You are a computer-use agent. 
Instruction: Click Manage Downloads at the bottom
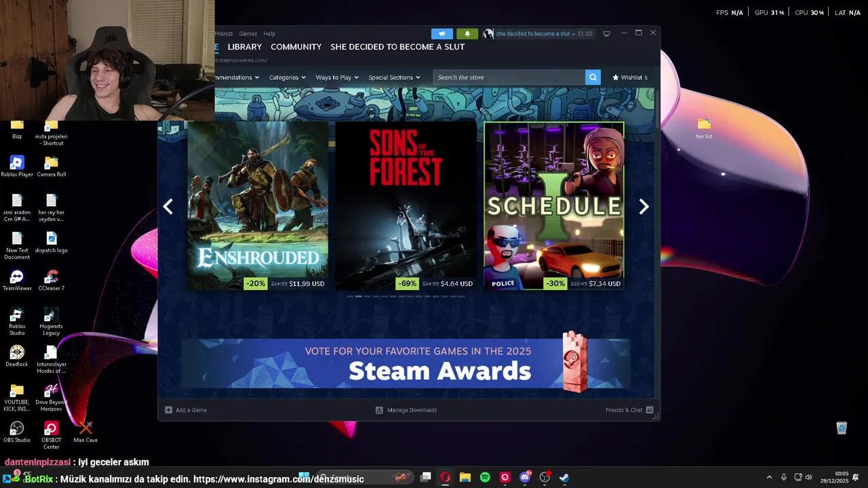[x=406, y=410]
